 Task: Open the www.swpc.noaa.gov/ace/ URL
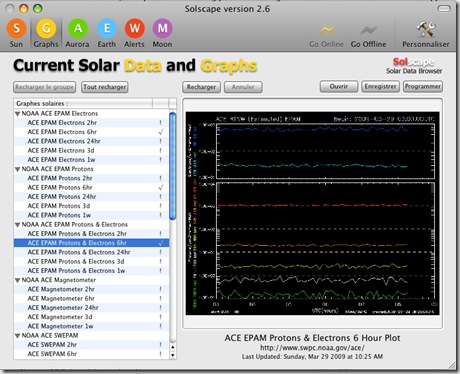tap(312, 348)
